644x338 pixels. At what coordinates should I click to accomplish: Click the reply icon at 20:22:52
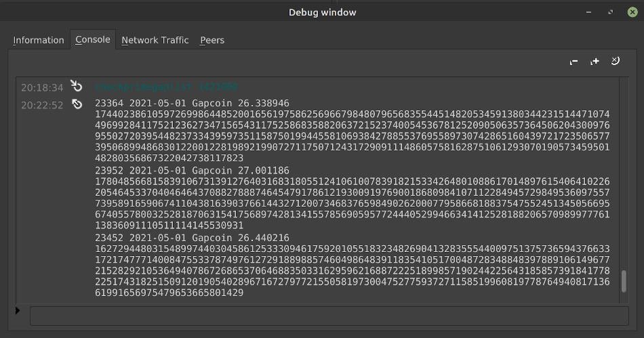(x=77, y=104)
